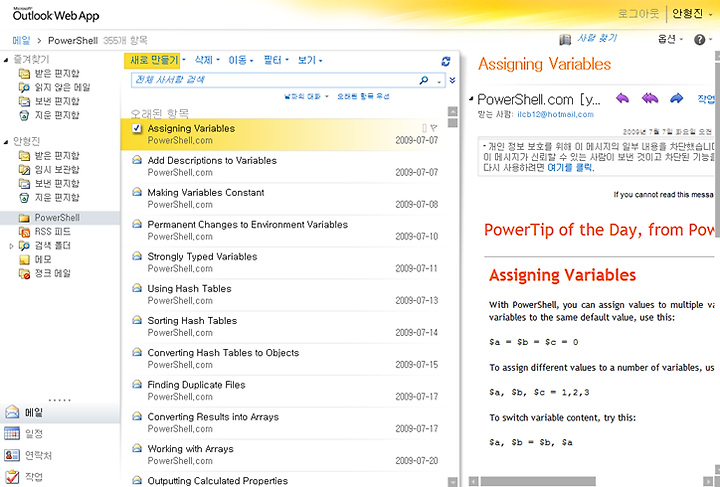Click the Reply All icon

[x=650, y=98]
